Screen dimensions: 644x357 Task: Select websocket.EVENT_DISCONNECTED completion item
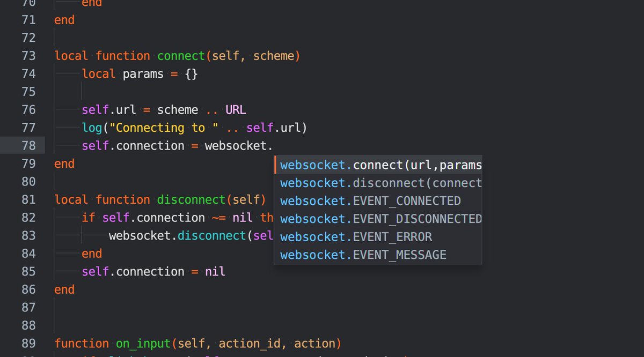(378, 219)
